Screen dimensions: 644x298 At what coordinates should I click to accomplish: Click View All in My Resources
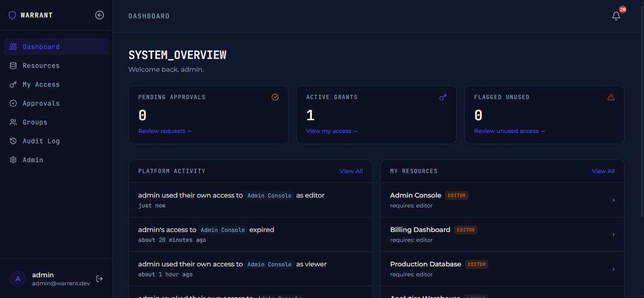point(603,171)
